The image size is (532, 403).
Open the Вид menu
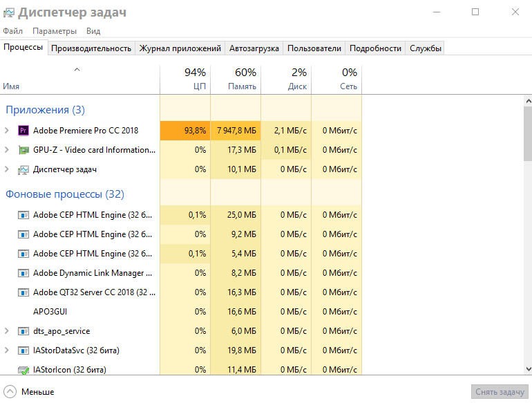click(x=93, y=31)
